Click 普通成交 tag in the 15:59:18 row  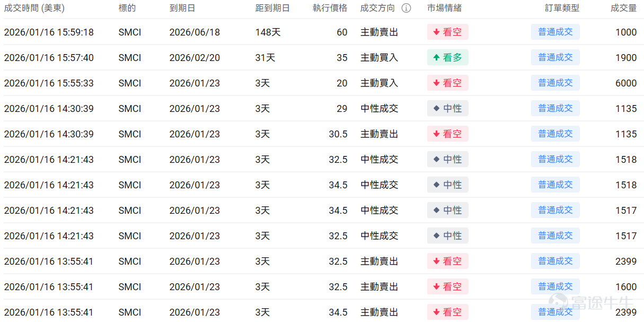[x=555, y=32]
